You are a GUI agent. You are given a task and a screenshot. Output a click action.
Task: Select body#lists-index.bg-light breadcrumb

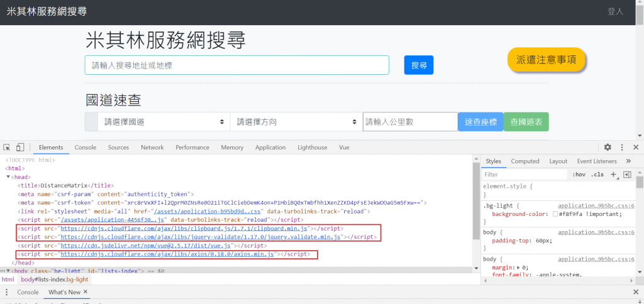point(55,280)
